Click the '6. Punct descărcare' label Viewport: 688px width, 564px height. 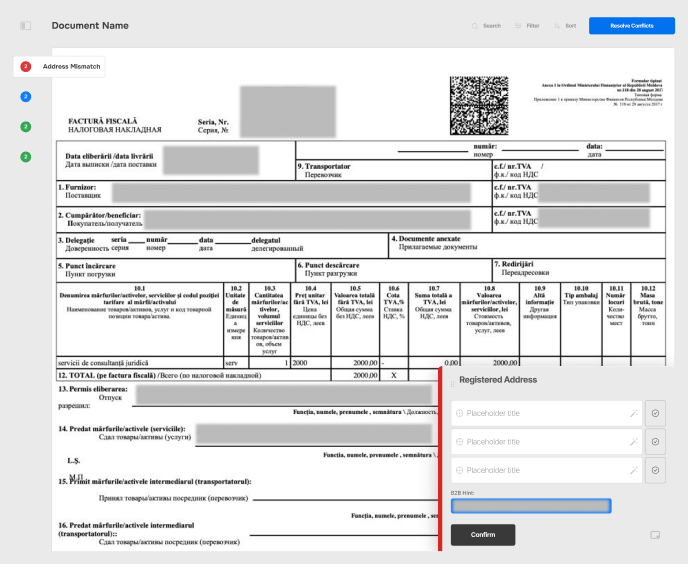click(x=328, y=266)
